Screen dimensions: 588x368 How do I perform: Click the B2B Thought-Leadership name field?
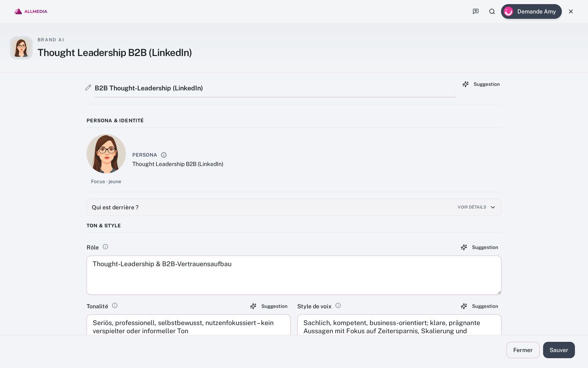point(275,88)
